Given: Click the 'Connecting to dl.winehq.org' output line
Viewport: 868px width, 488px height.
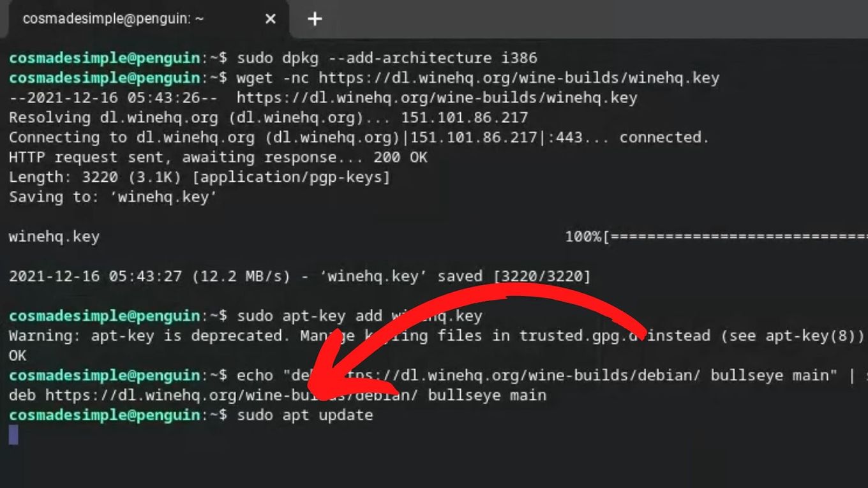Looking at the screenshot, I should coord(359,137).
